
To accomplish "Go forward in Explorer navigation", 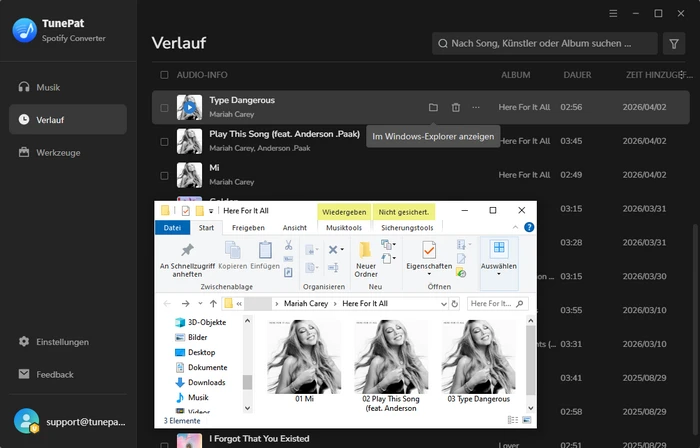I will click(x=185, y=304).
